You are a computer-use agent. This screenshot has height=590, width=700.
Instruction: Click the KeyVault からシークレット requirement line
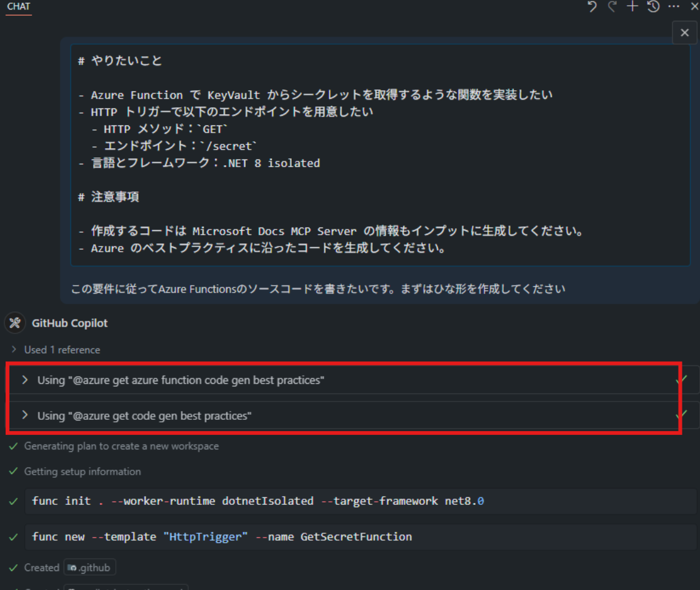316,95
